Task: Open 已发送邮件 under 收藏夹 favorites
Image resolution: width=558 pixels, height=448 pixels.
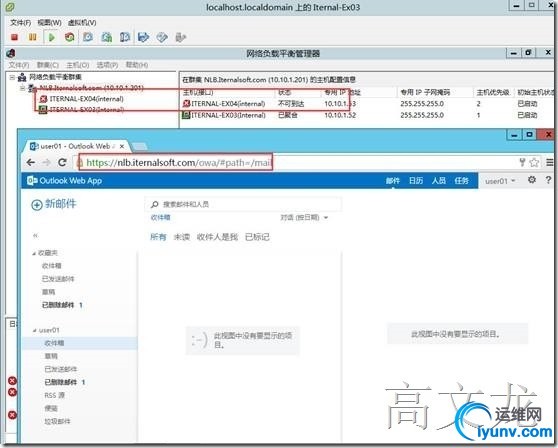Action: point(58,279)
